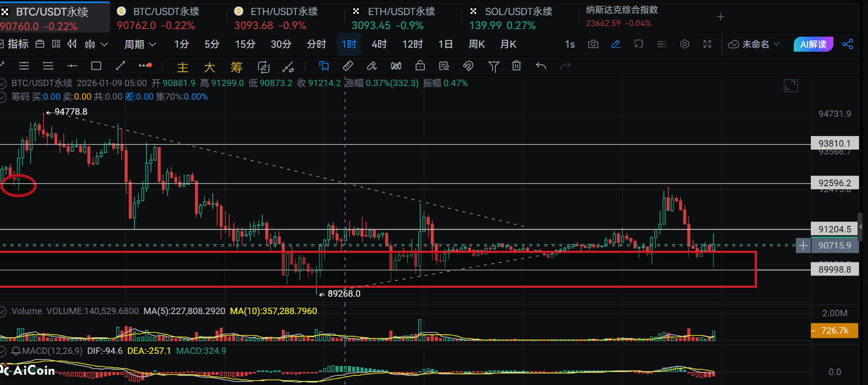Toggle the padlock to lock drawings
The image size is (868, 385).
coord(420,66)
